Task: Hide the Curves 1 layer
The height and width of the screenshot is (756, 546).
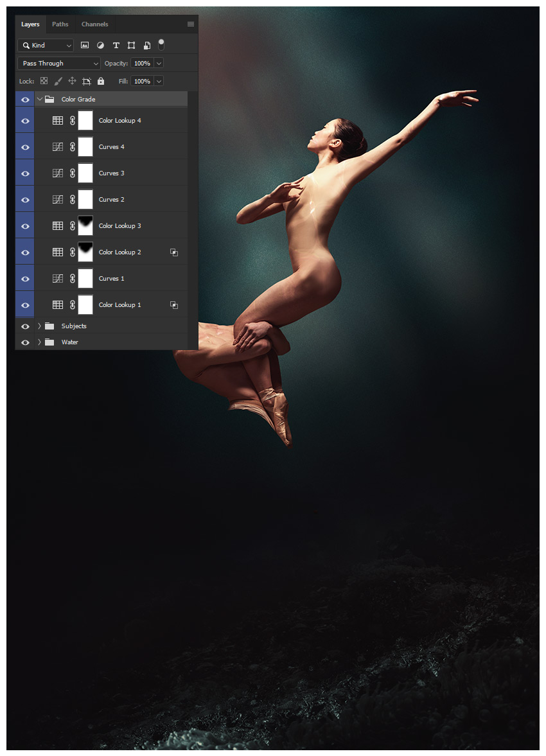Action: pyautogui.click(x=25, y=279)
